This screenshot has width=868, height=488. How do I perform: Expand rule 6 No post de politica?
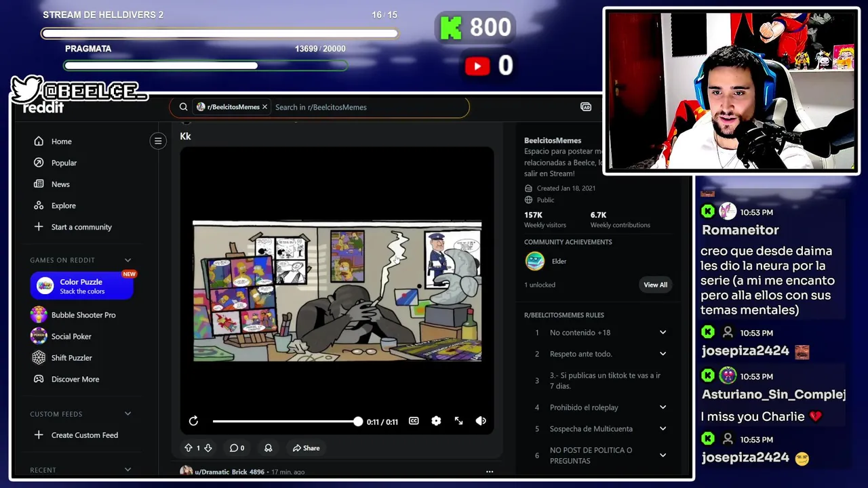coord(663,455)
